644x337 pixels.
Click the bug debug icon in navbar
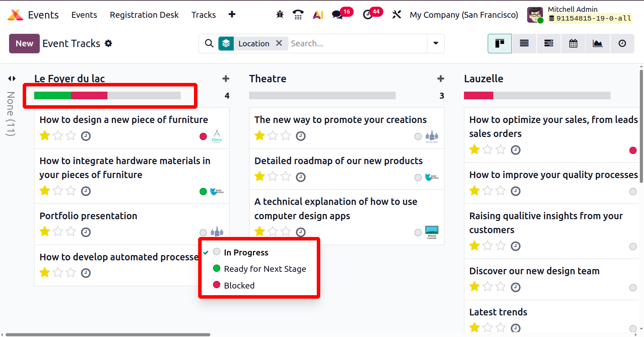[280, 15]
